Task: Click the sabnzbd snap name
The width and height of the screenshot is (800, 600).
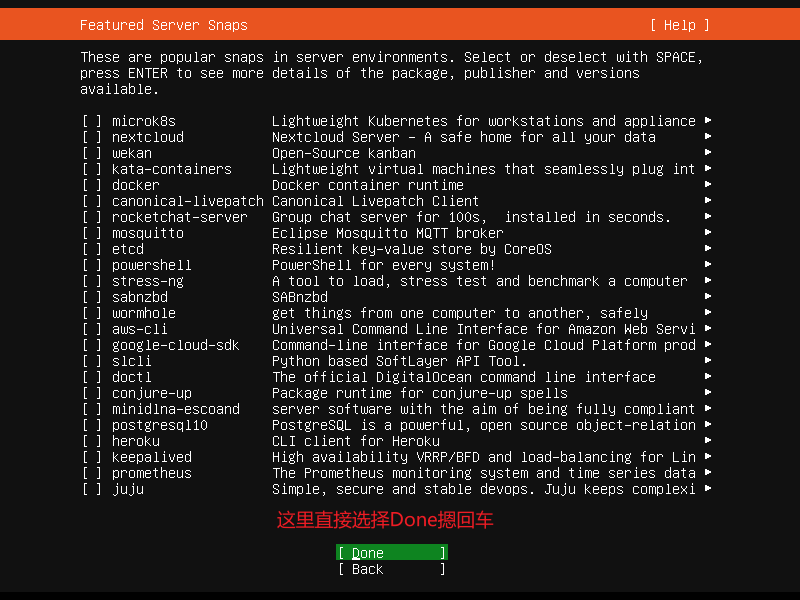Action: pos(140,297)
